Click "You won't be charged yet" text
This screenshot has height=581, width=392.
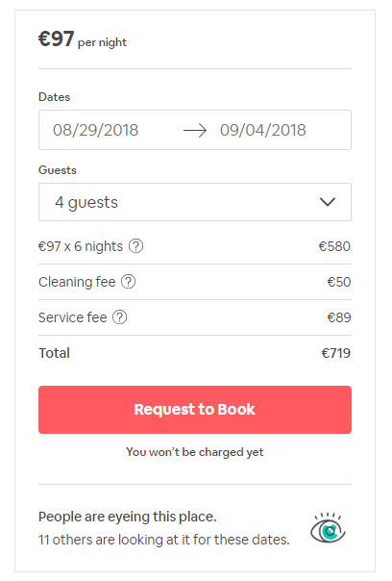(195, 452)
